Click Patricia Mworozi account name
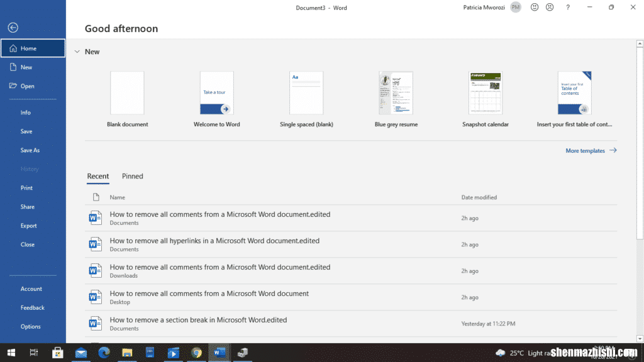644x362 pixels. coord(484,8)
